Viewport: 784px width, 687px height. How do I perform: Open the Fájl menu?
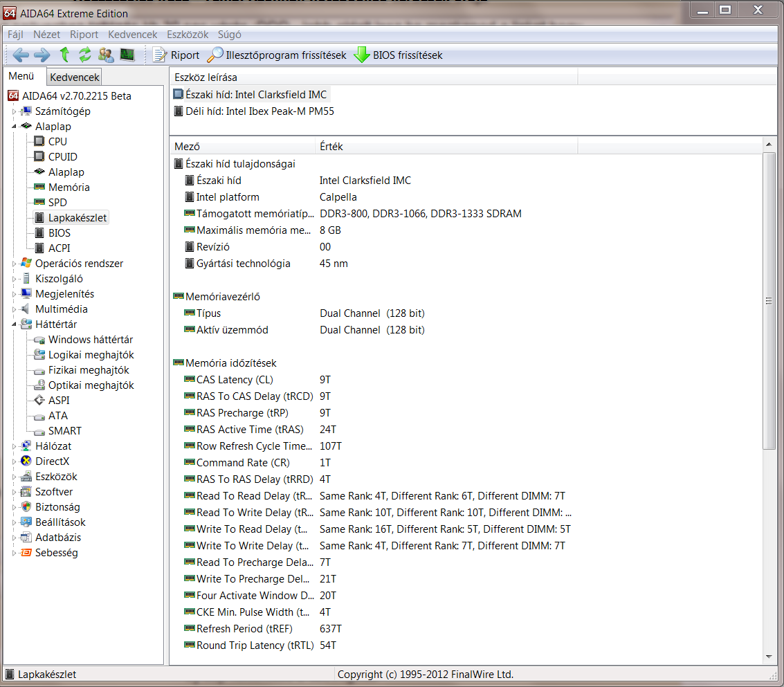click(15, 35)
